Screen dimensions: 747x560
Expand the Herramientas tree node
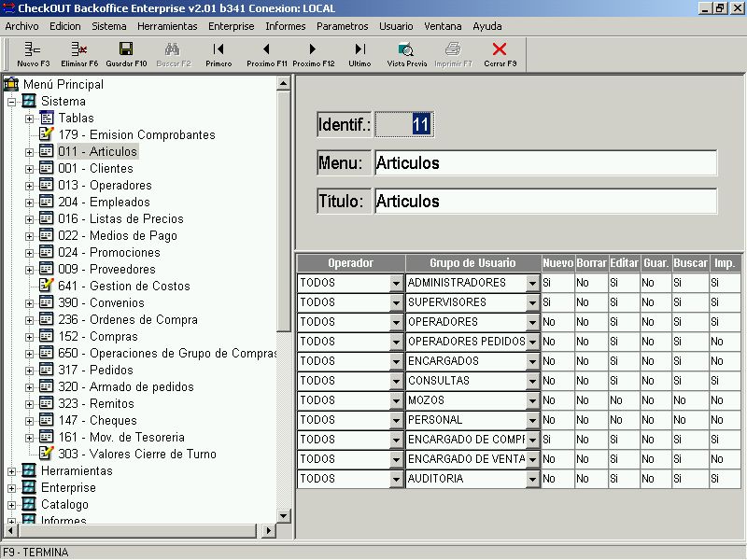(12, 471)
